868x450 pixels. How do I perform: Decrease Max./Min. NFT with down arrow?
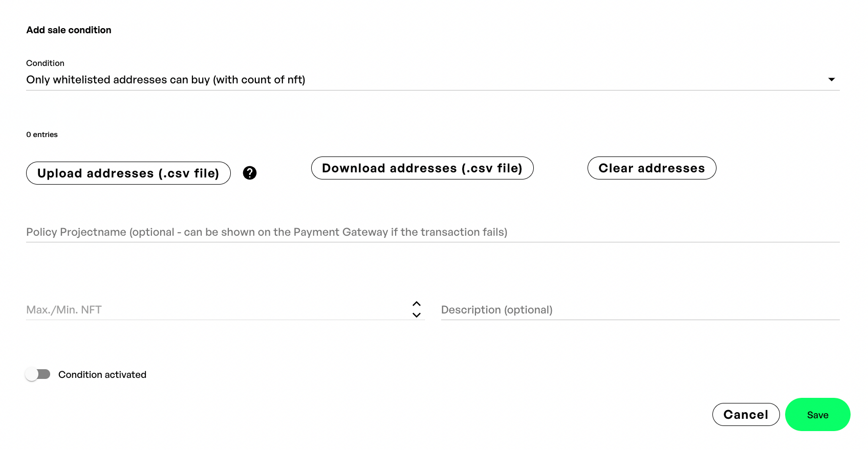tap(417, 315)
